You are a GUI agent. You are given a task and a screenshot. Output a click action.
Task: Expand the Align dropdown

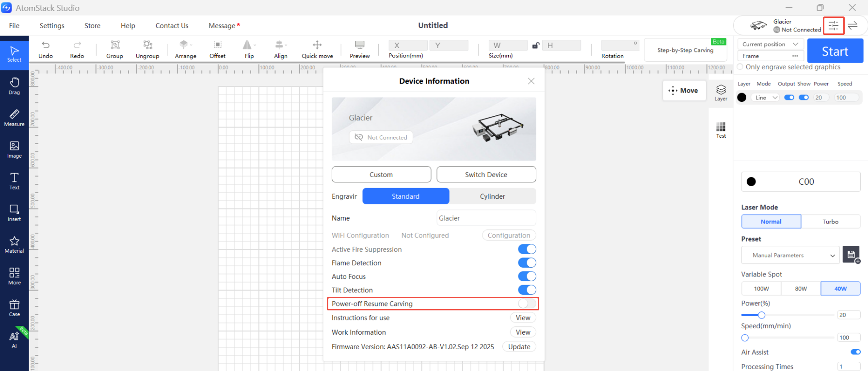pos(281,49)
